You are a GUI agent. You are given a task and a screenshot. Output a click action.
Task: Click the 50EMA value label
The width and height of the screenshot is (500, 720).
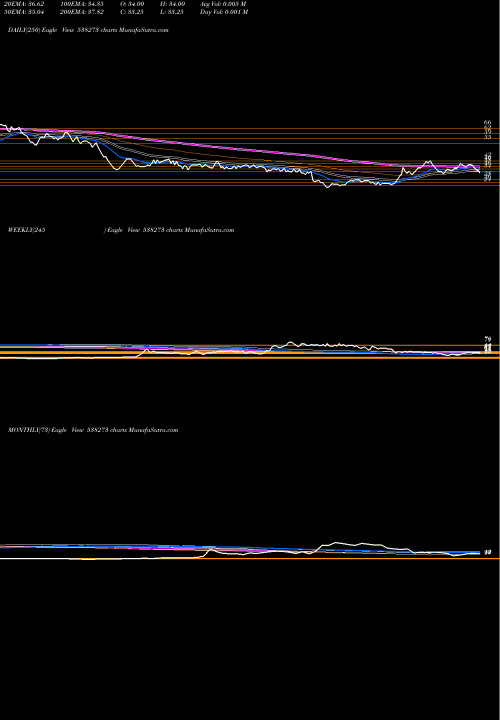point(22,12)
